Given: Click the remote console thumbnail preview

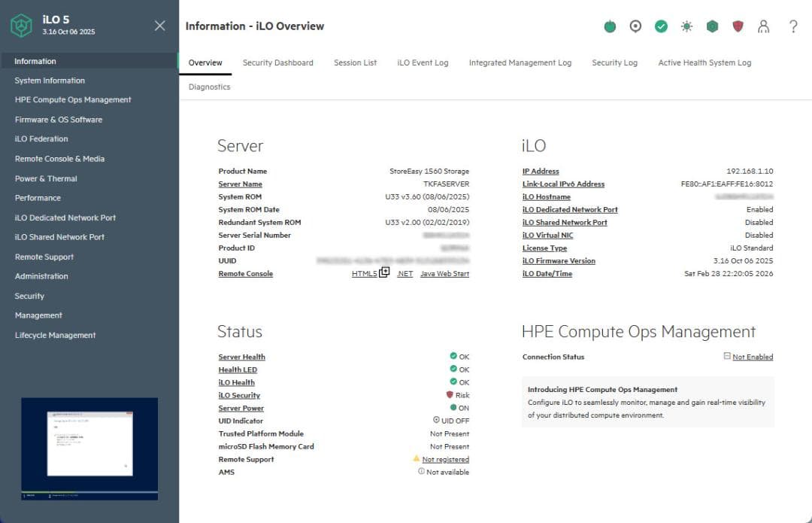Looking at the screenshot, I should (x=89, y=449).
